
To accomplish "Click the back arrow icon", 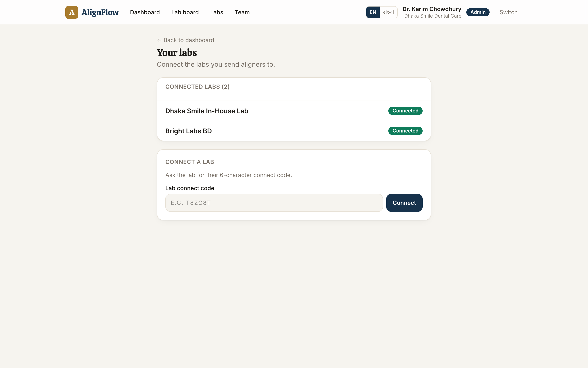I will (159, 40).
